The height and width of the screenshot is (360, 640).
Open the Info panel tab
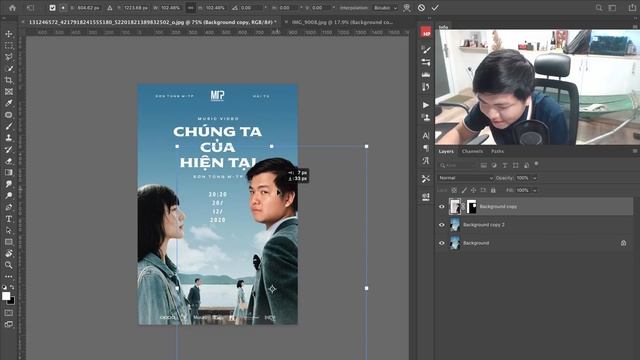[x=443, y=27]
